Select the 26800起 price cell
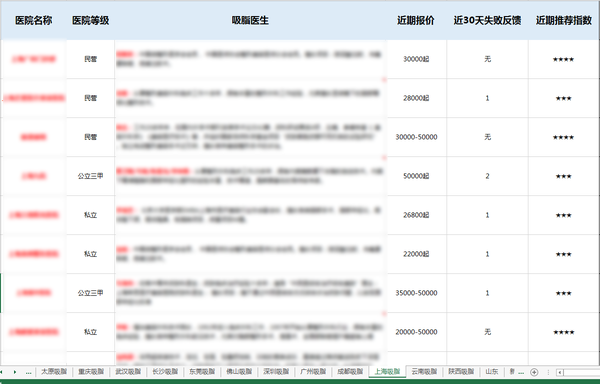The image size is (600, 384). [416, 215]
